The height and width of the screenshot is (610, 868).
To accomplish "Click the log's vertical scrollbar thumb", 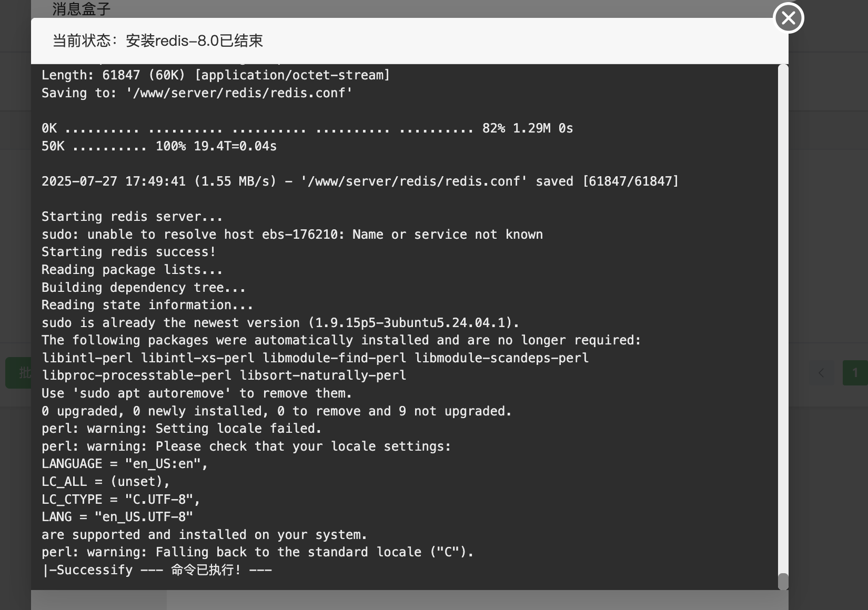I will (x=783, y=581).
